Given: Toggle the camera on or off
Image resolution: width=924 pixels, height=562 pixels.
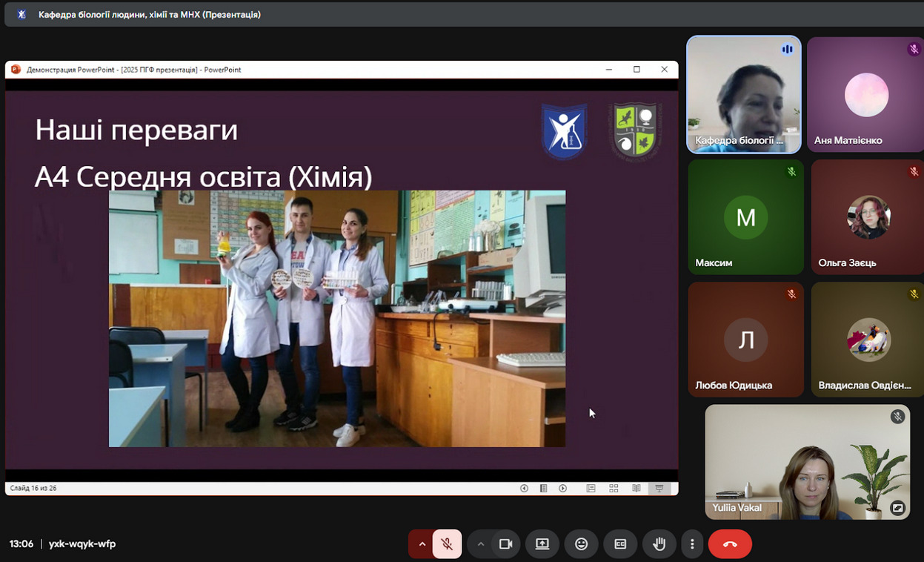Looking at the screenshot, I should coord(506,544).
